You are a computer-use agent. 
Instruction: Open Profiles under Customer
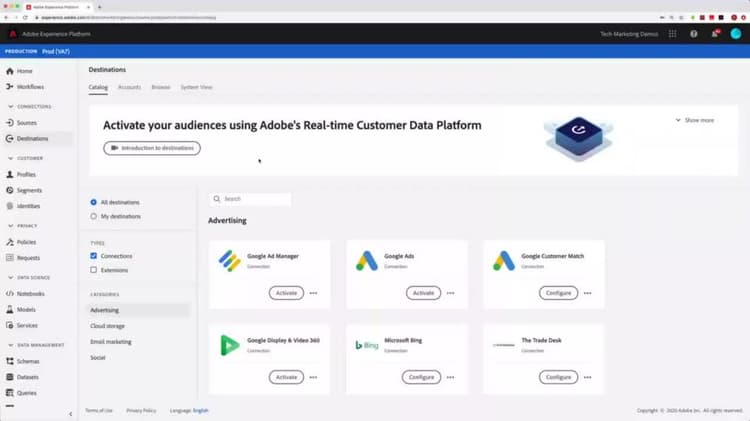point(21,175)
